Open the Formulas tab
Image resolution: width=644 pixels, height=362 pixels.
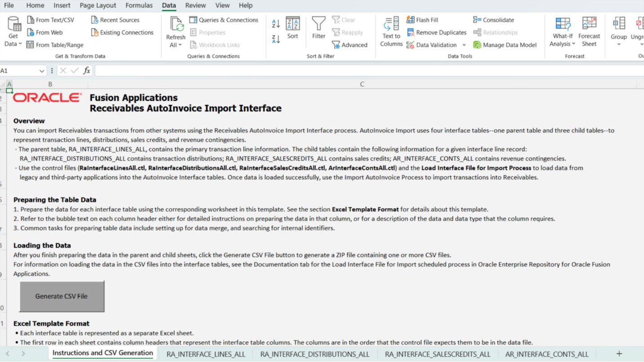click(139, 5)
